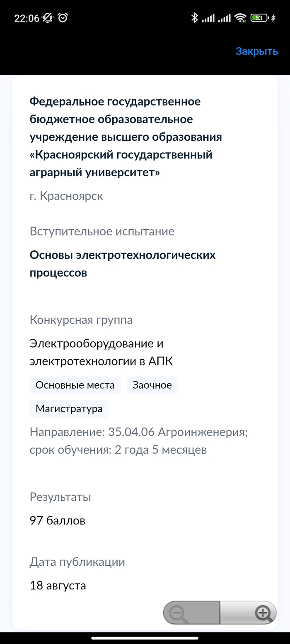This screenshot has height=644, width=290.
Task: Tap the muted notifications bell icon
Action: click(x=48, y=18)
